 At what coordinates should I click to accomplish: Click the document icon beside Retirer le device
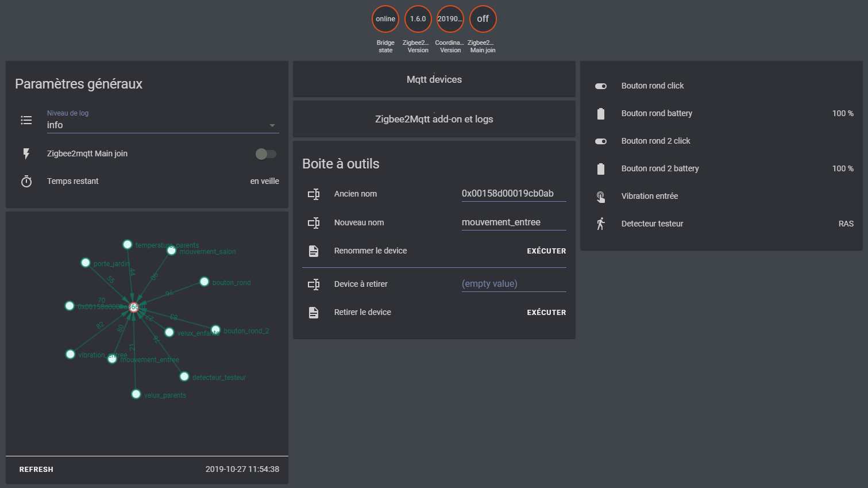click(x=314, y=312)
